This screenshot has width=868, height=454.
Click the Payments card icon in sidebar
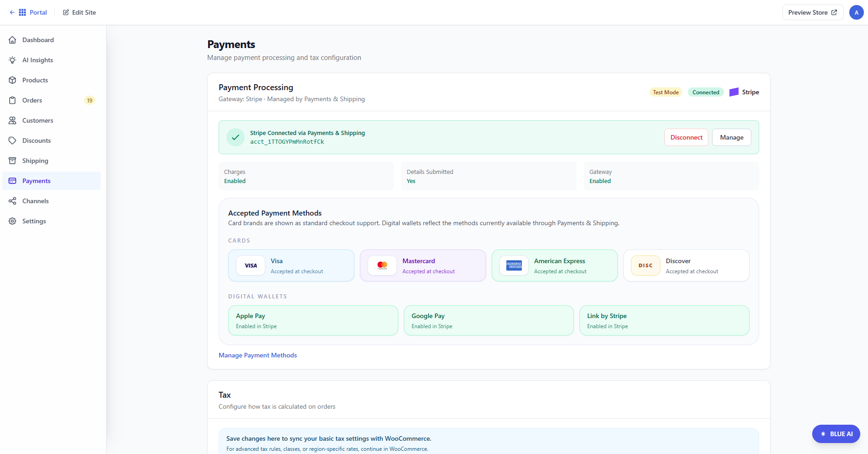coord(12,181)
